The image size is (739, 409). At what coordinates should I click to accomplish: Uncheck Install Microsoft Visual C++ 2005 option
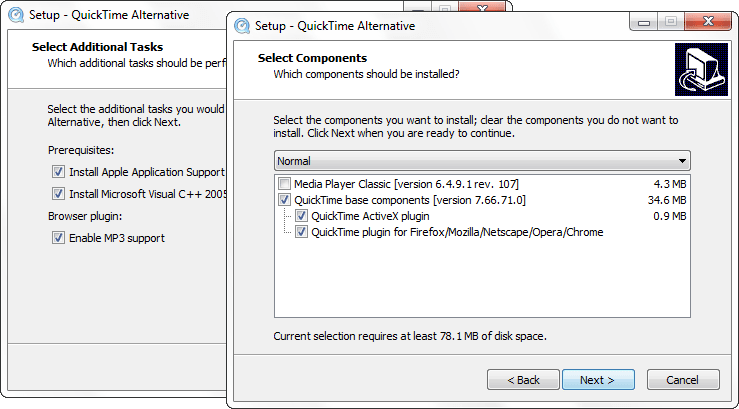pos(58,194)
